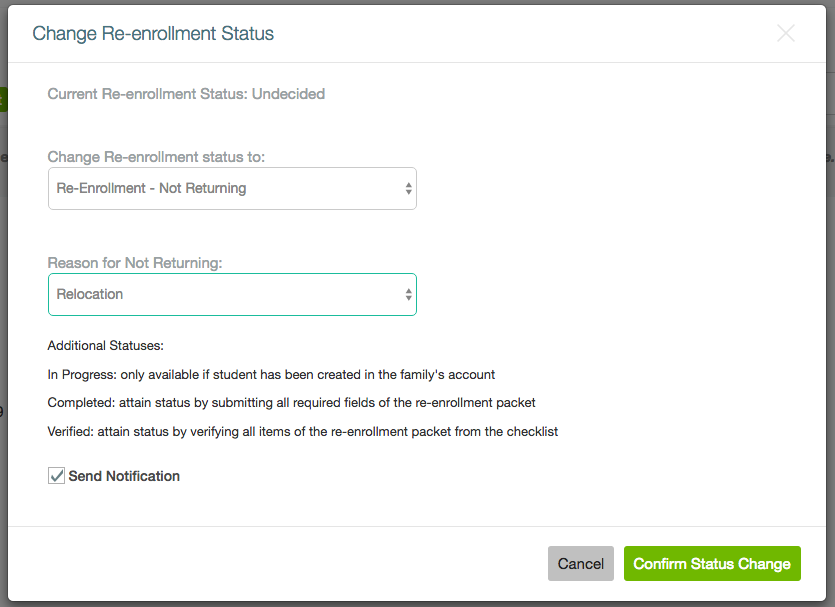Click the 'Reason for Not Returning:' label
835x607 pixels.
[x=135, y=263]
